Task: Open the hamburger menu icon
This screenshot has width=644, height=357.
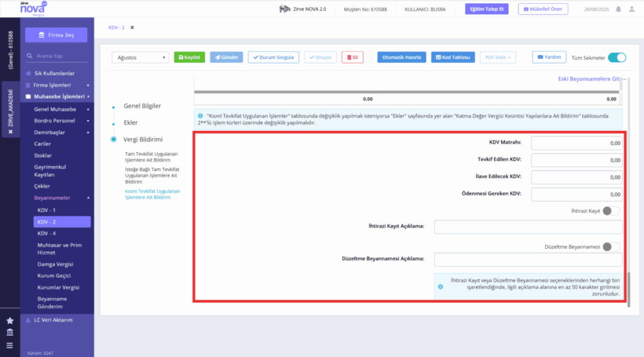Action: 10,346
